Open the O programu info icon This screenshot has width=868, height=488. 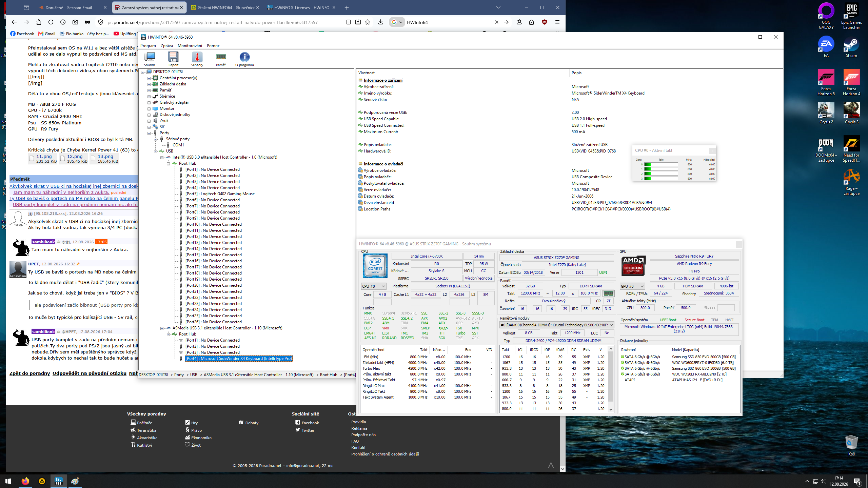click(x=244, y=59)
